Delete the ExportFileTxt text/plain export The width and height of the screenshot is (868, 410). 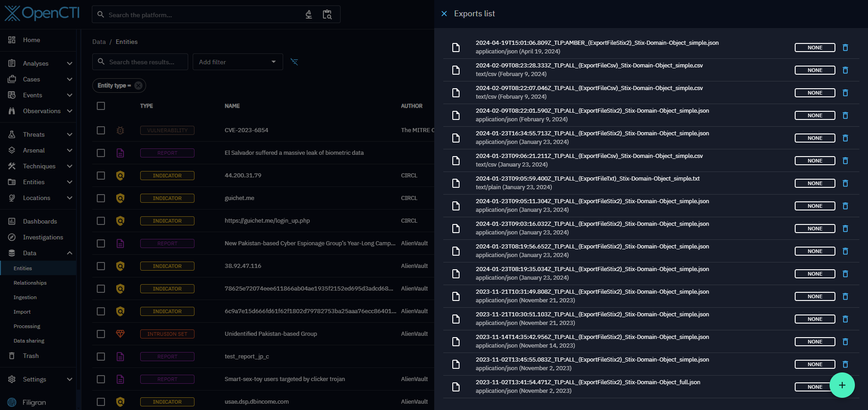pyautogui.click(x=845, y=183)
